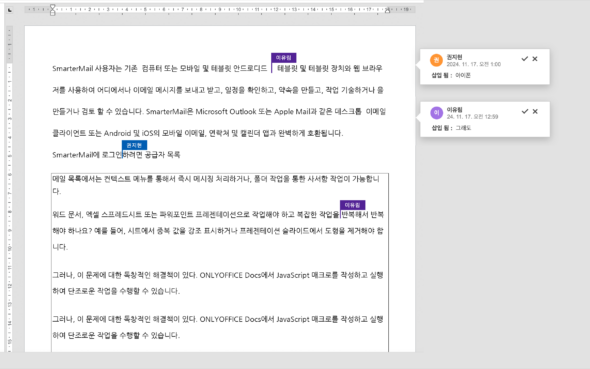Click the timestamp '24. 11. 17. 오전 12:59'
590x369 pixels.
[472, 117]
